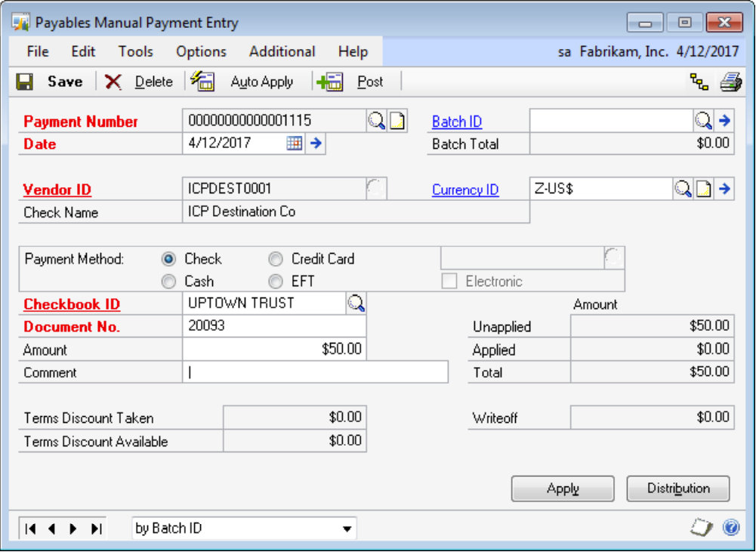
Task: Choose Credit Card payment method
Action: click(x=276, y=259)
